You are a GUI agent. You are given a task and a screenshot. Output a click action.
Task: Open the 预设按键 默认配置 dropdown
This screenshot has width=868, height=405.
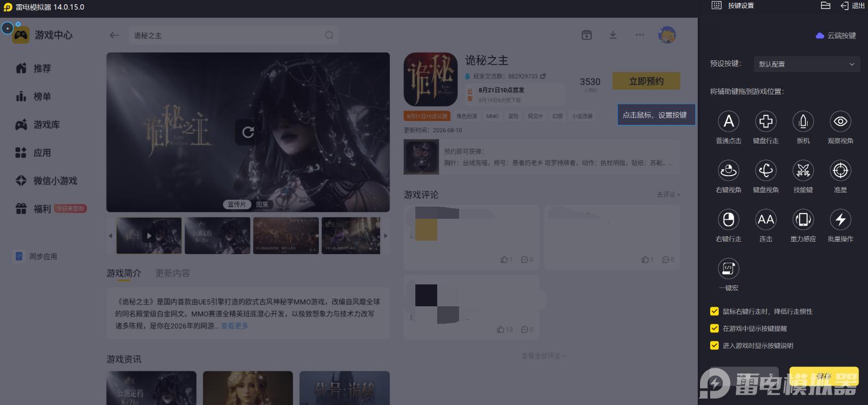[x=807, y=64]
